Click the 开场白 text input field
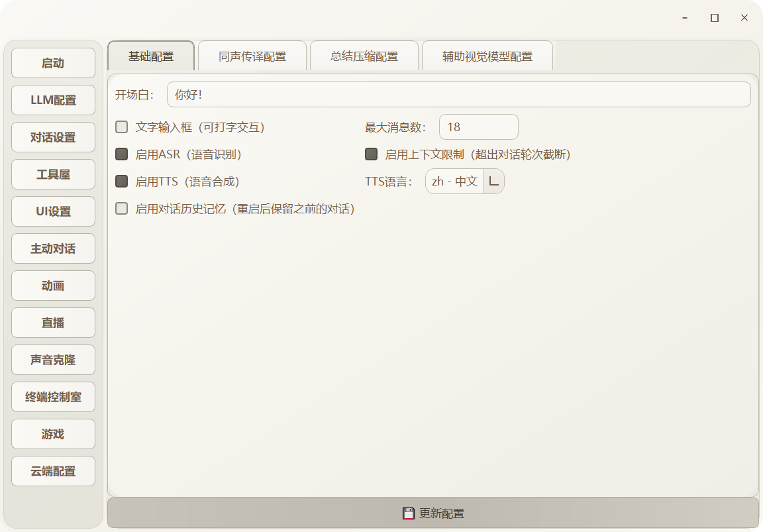The height and width of the screenshot is (532, 763). 458,95
